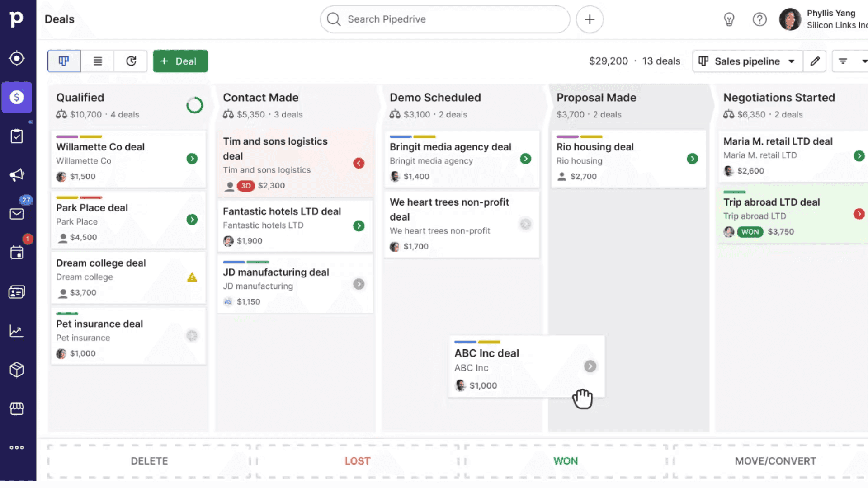Screen dimensions: 868x488
Task: Open the Sales Assistant lightbulb icon
Action: pyautogui.click(x=729, y=19)
